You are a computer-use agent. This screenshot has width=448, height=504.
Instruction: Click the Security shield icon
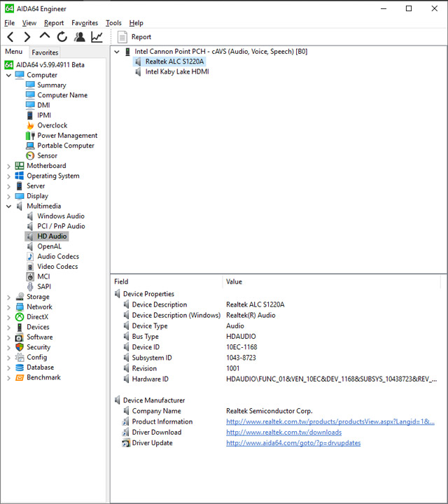click(20, 347)
